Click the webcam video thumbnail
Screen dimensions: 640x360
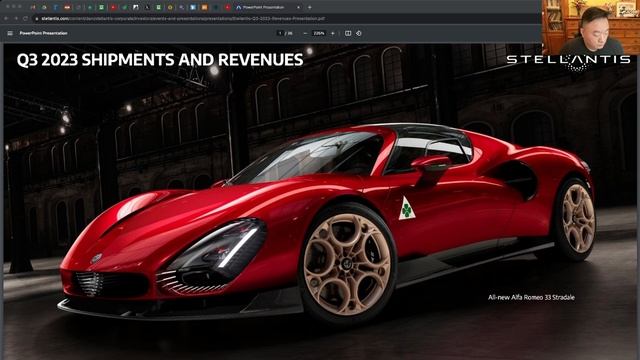point(591,27)
